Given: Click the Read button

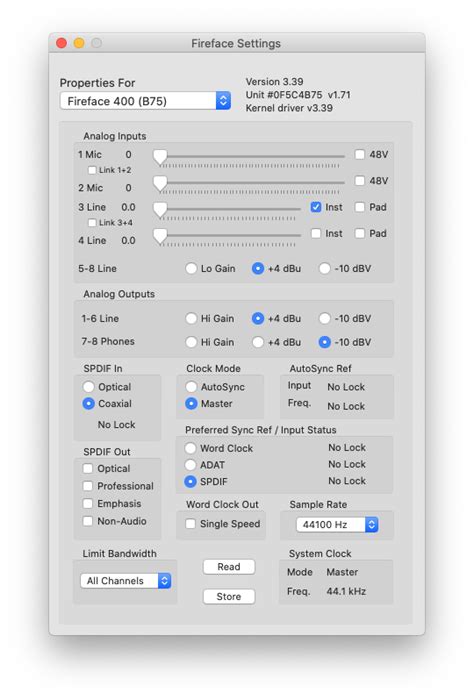Looking at the screenshot, I should (229, 567).
